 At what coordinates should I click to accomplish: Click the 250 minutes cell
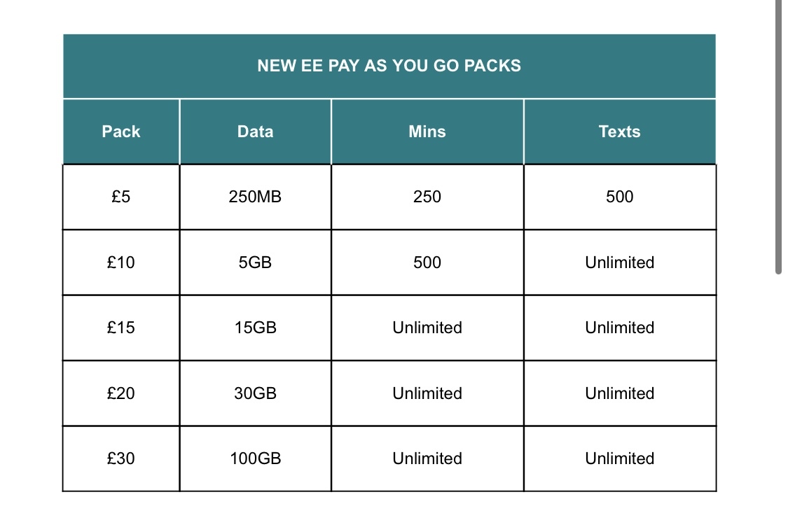click(x=427, y=197)
